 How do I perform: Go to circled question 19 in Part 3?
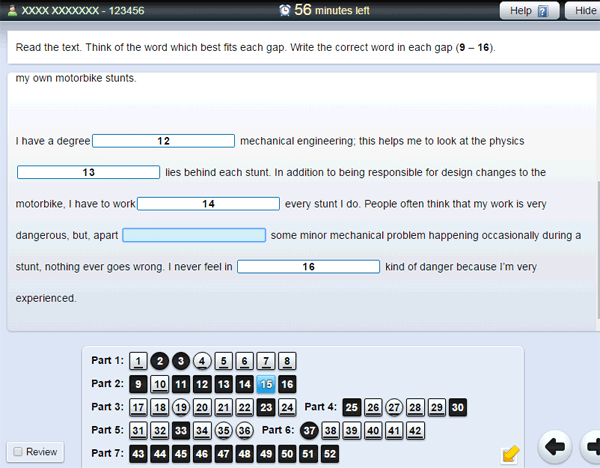[x=180, y=407]
